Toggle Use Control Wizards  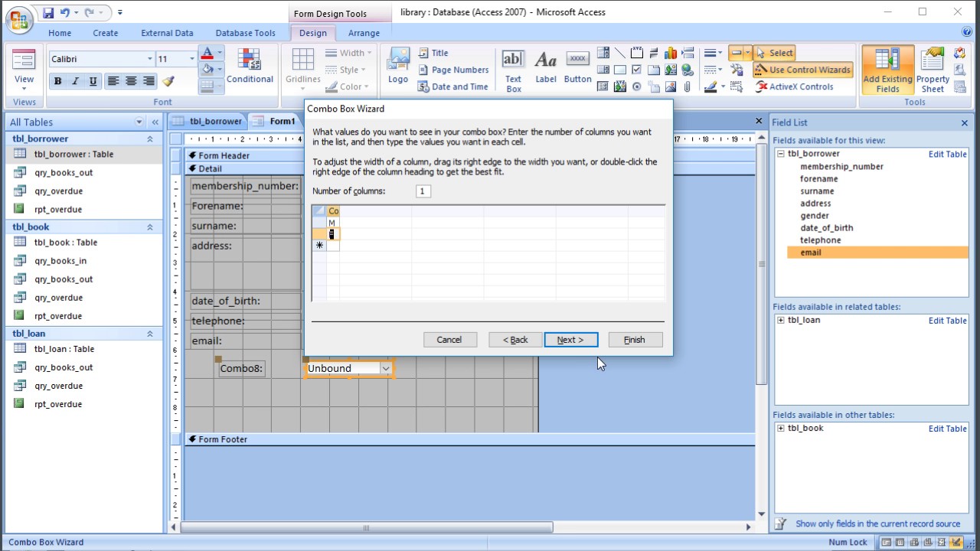pyautogui.click(x=802, y=70)
